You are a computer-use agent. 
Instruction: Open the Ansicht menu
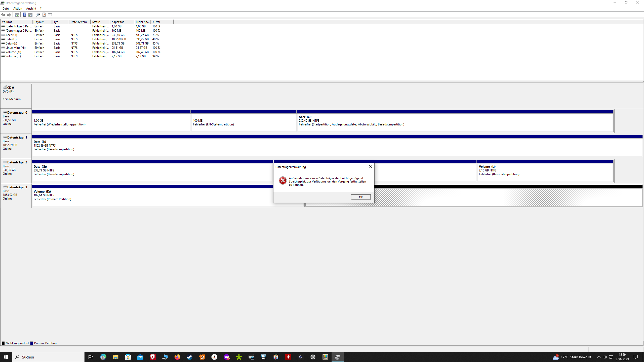coord(31,9)
